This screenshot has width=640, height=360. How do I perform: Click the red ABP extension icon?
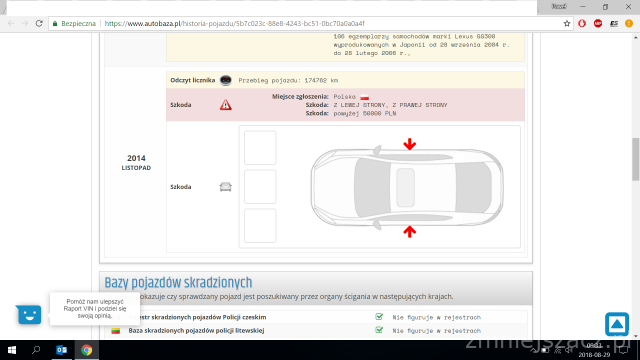[598, 24]
